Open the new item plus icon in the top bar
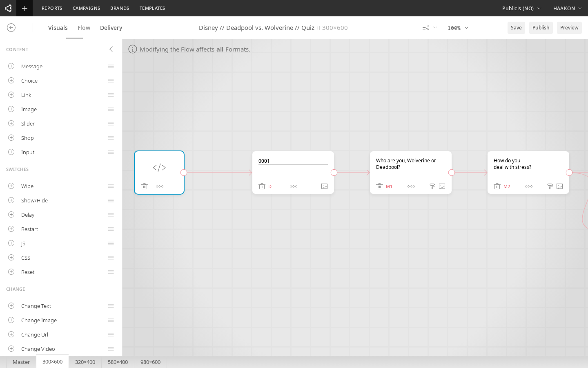This screenshot has height=368, width=588. (24, 8)
